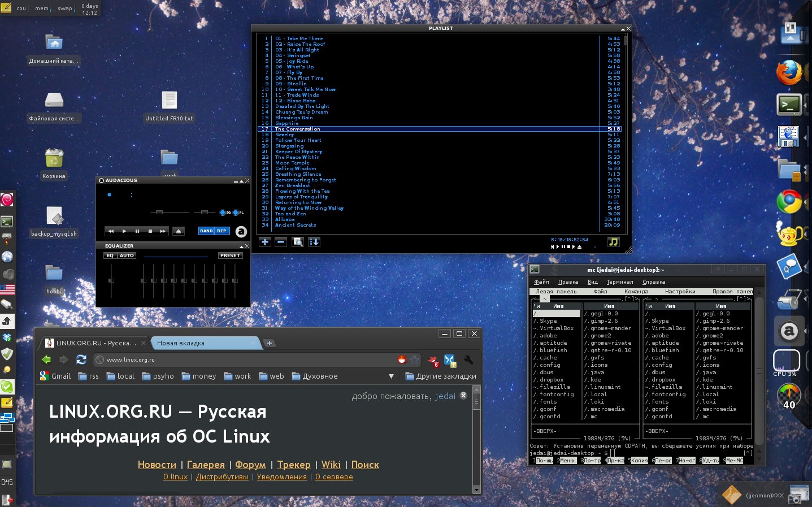Screen dimensions: 812x507
Task: Toggle RAND shuffle in Audacious
Action: click(x=206, y=231)
